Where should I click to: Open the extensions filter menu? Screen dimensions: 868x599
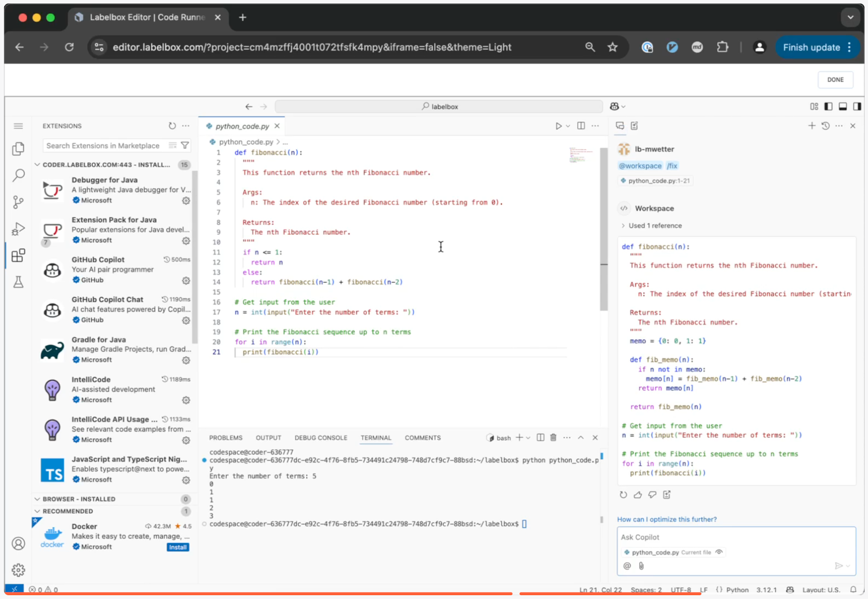point(186,146)
